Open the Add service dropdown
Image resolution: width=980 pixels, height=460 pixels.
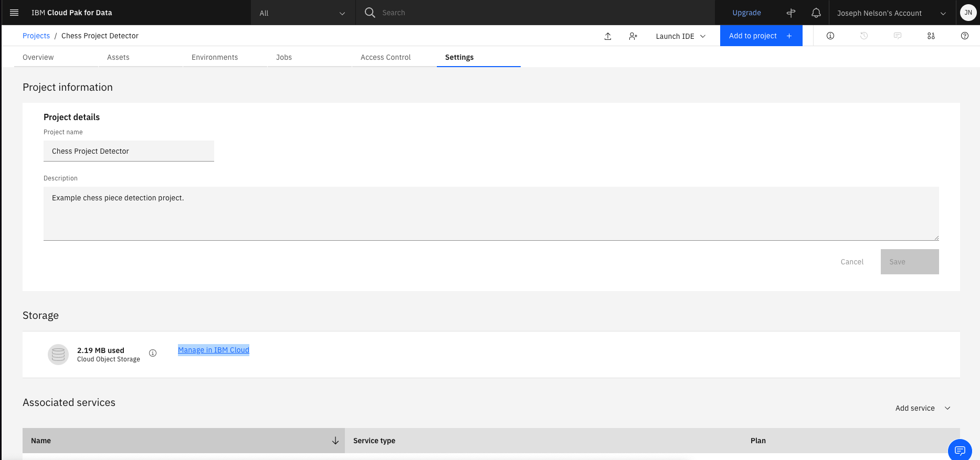(x=923, y=408)
